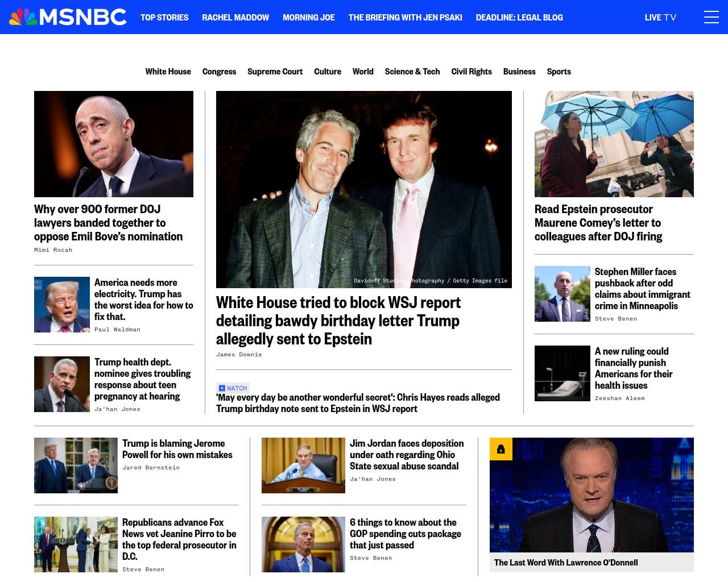Open Maurene Comey letter headline
Screen dimensions: 728x582
[598, 223]
